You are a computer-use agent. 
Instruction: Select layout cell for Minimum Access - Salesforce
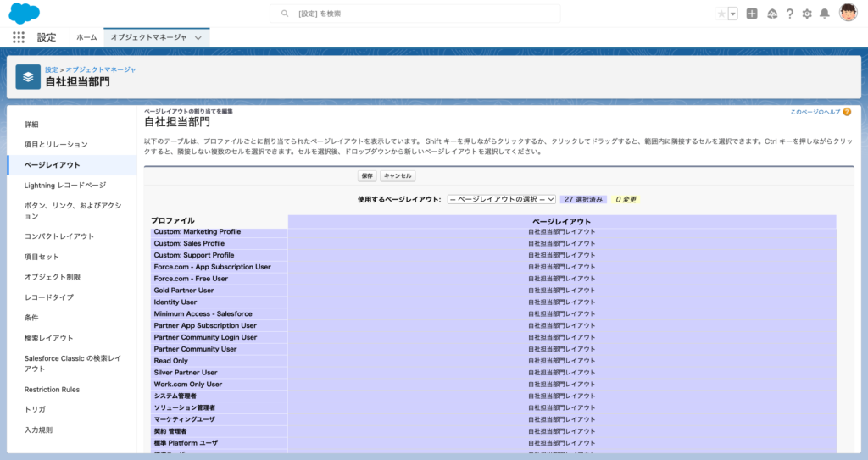coord(561,313)
